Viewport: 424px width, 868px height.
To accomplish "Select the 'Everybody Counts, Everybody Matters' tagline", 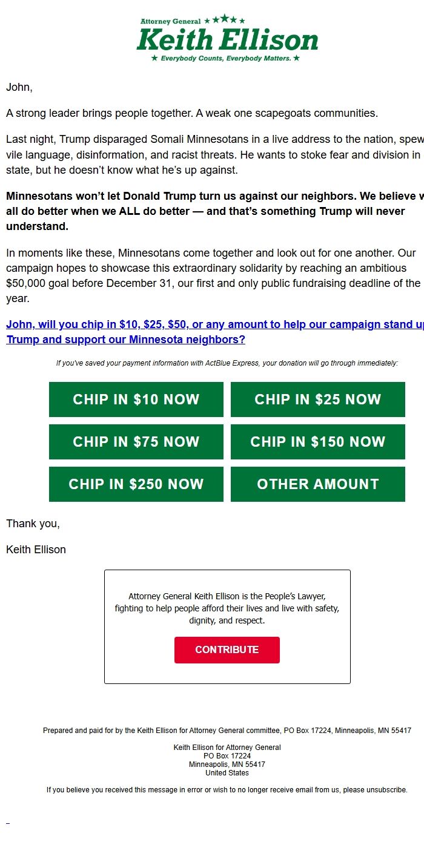I will click(227, 59).
